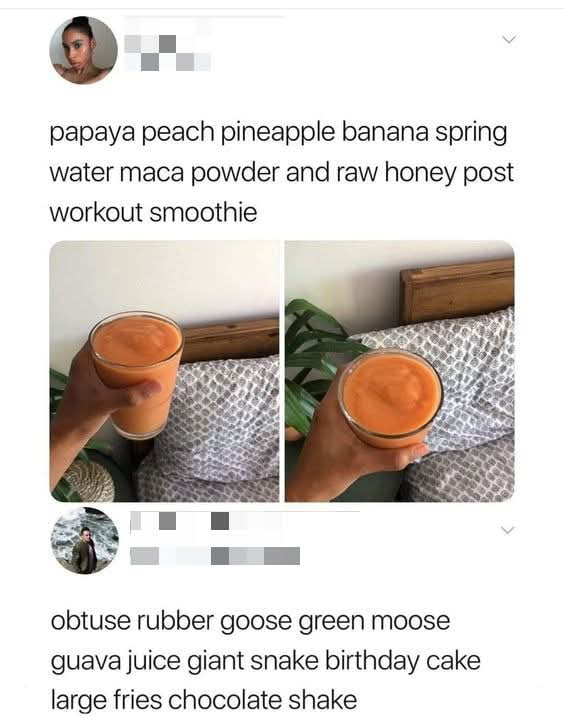
Task: Click 'chocolate shake' ending the reply
Action: [x=262, y=700]
